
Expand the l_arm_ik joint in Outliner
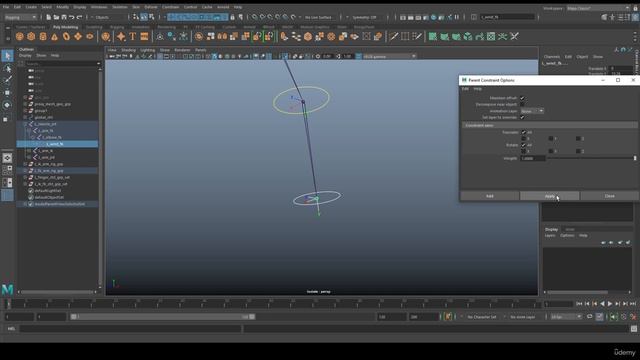pyautogui.click(x=29, y=151)
